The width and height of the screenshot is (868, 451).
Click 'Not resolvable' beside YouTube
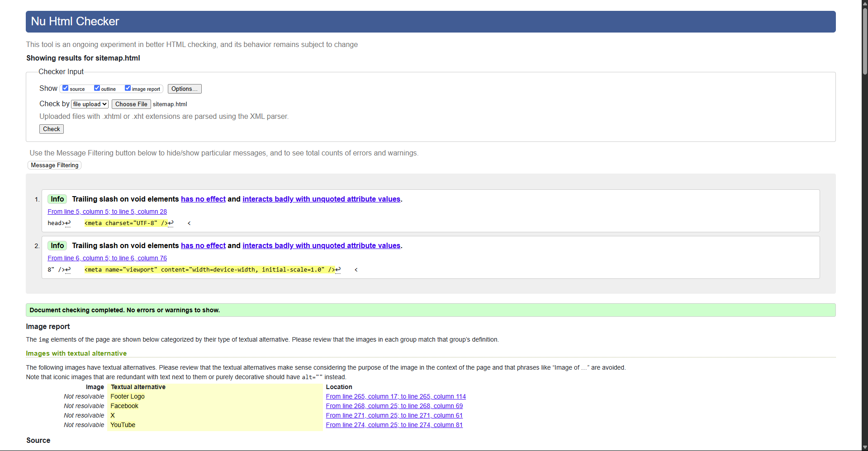pos(84,425)
